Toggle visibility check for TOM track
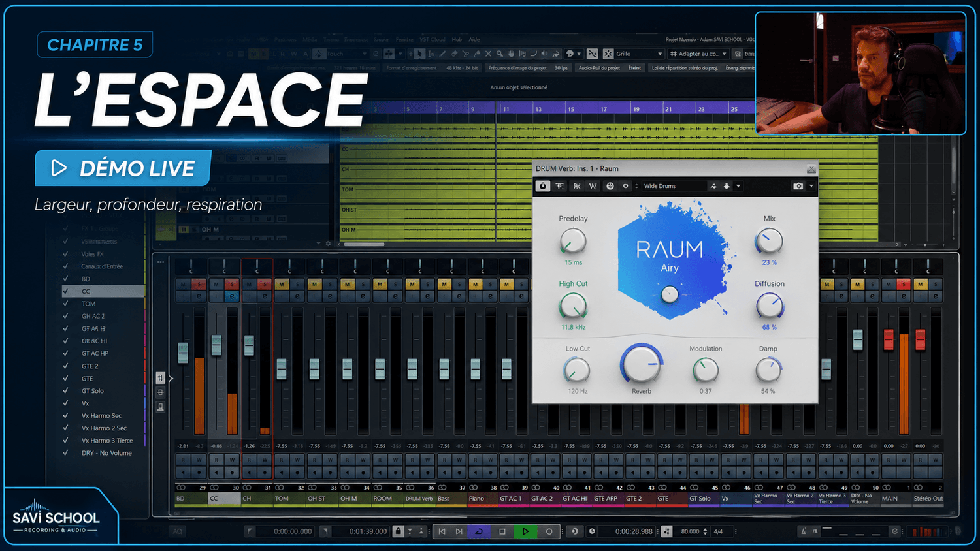 [65, 304]
